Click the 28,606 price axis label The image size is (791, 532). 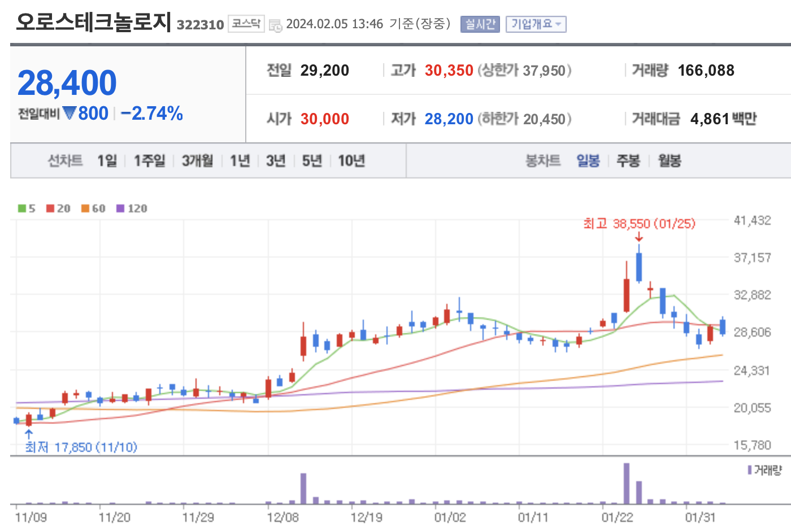[752, 332]
